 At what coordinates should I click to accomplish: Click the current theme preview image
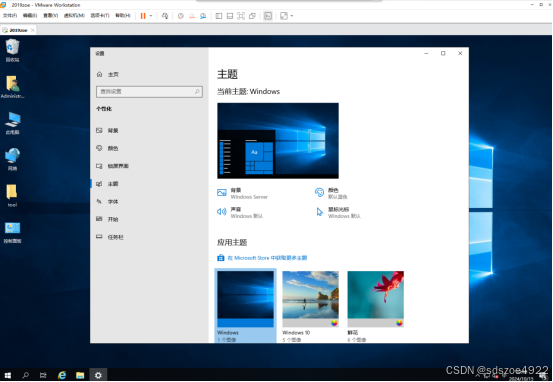[278, 141]
